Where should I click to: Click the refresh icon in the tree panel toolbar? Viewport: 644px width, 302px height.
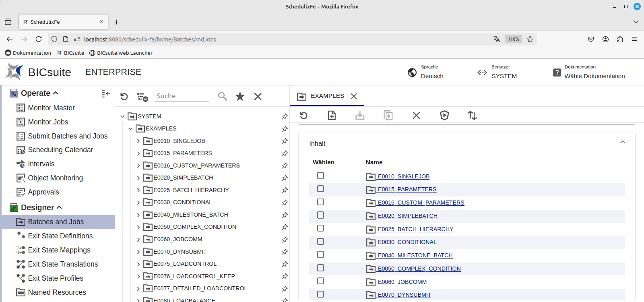pos(124,97)
